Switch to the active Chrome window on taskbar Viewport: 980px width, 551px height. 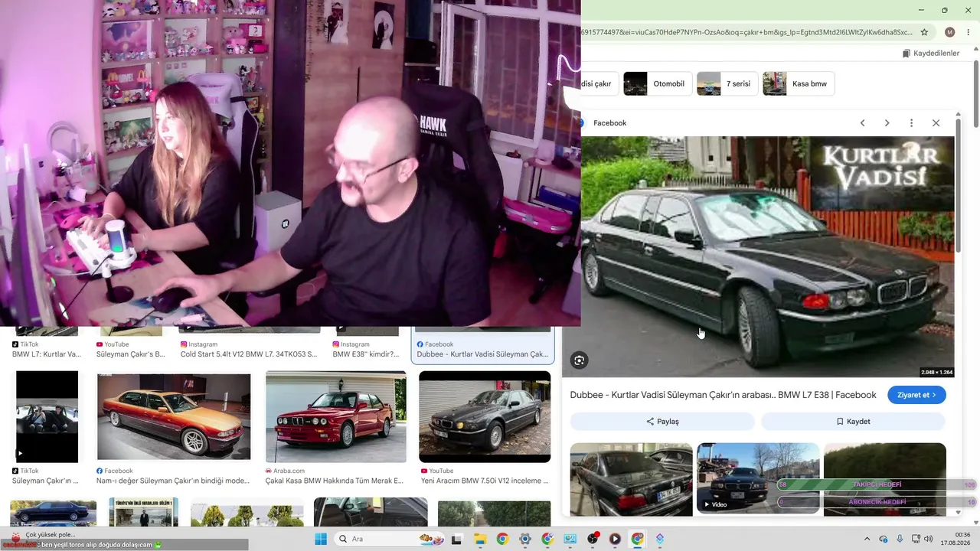coord(637,539)
